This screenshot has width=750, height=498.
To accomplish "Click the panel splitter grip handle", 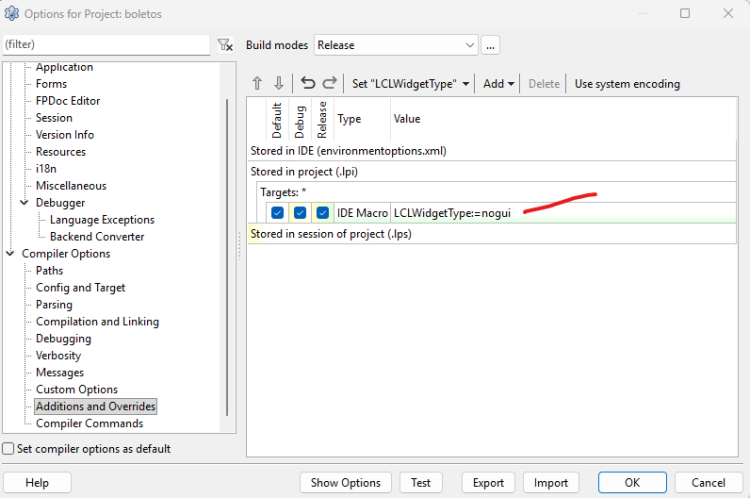I will (x=240, y=245).
